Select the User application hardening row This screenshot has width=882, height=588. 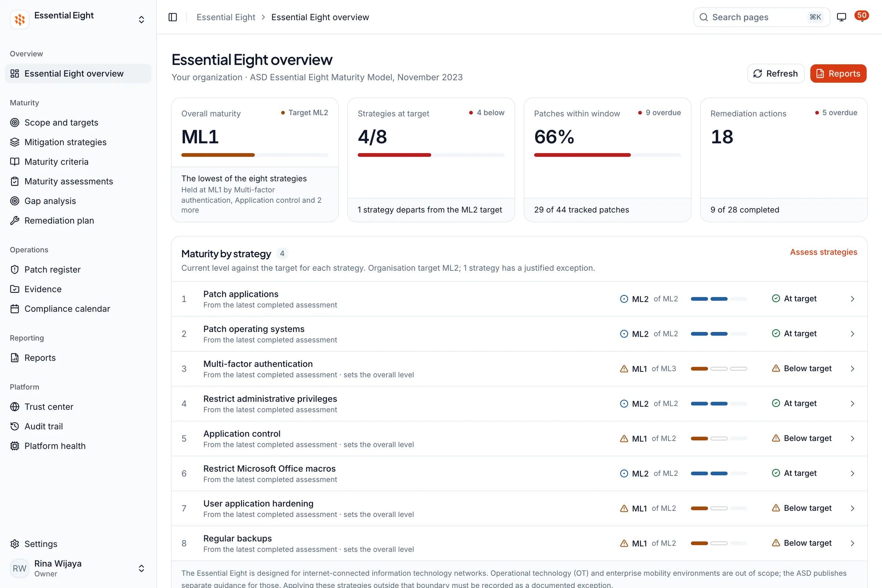(x=519, y=508)
